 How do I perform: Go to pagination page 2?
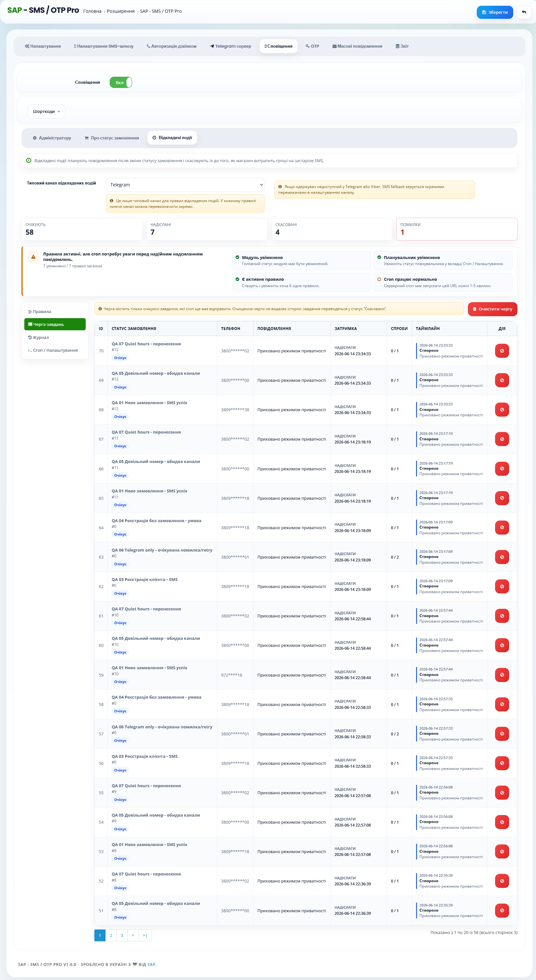111,936
